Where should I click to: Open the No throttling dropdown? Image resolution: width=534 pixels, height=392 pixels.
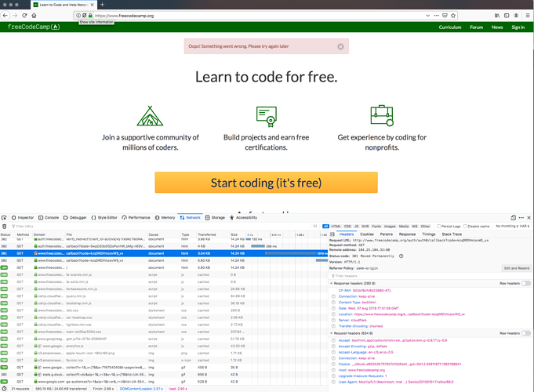pyautogui.click(x=507, y=226)
